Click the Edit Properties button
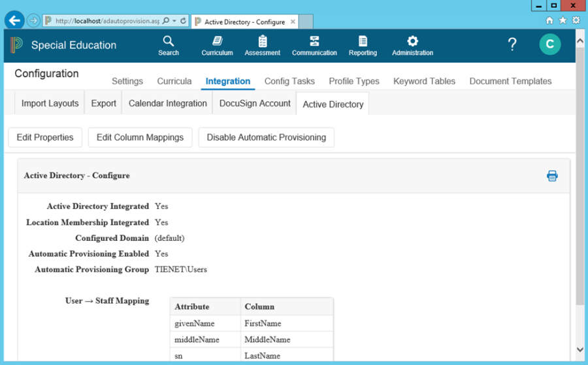 [x=45, y=137]
